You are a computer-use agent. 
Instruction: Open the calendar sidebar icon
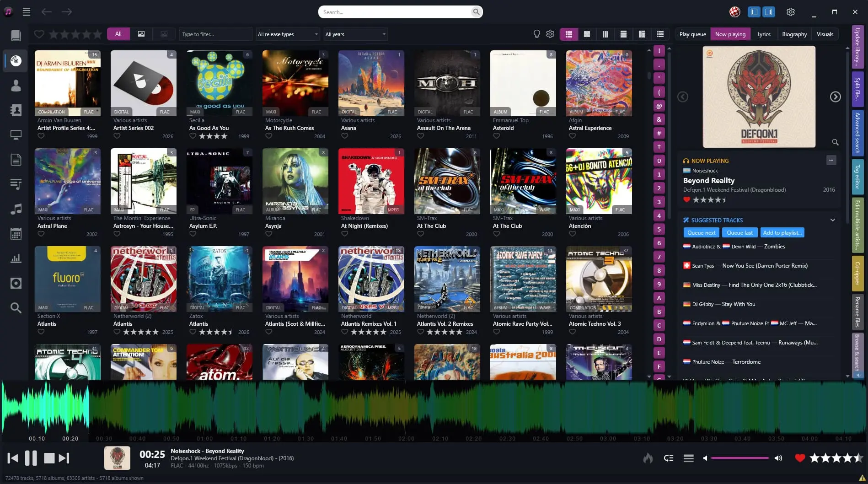coord(16,234)
